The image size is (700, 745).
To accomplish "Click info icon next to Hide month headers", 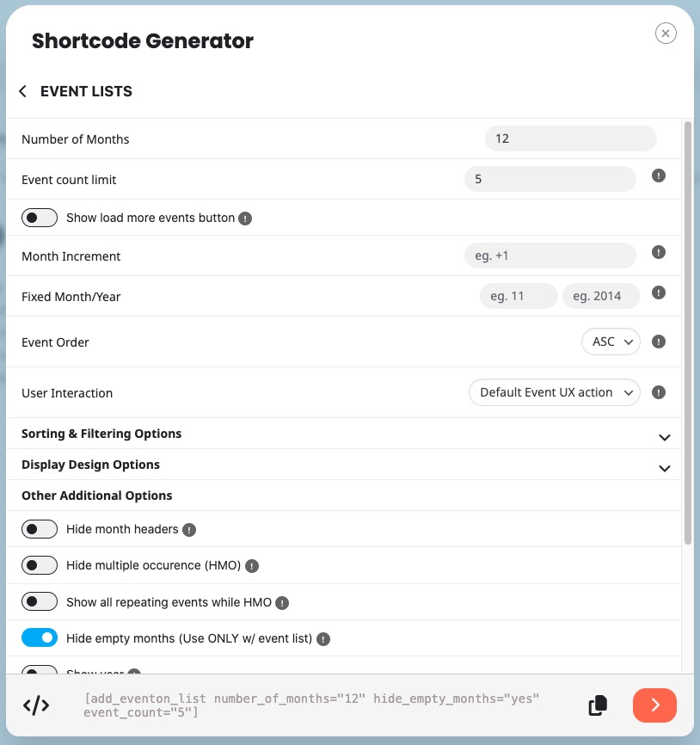I will point(189,530).
